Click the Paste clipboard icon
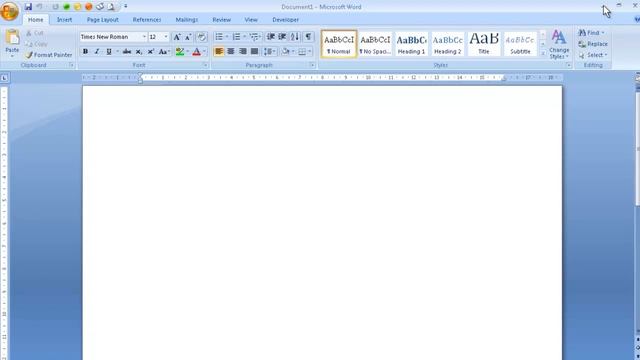 tap(12, 37)
